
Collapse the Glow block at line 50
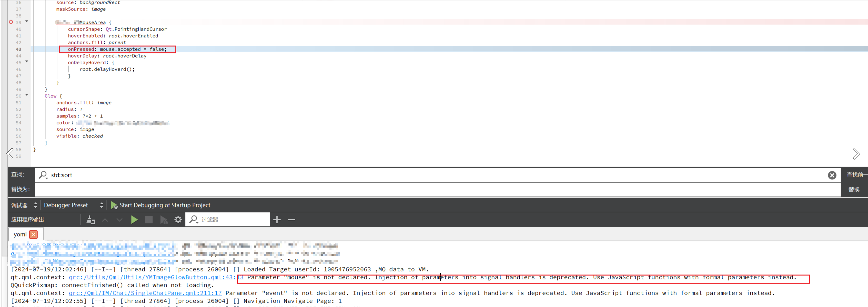tap(27, 95)
